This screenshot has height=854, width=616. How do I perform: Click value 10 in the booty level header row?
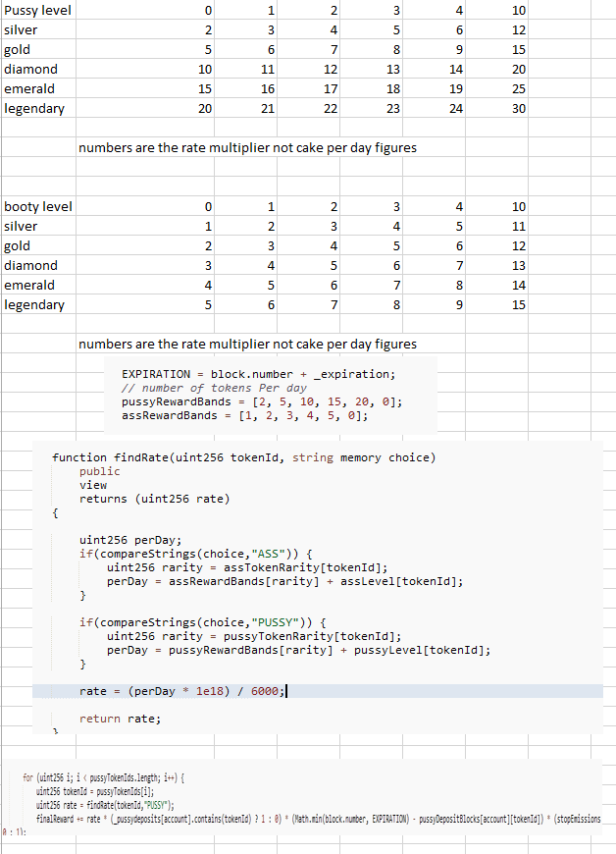(496, 206)
